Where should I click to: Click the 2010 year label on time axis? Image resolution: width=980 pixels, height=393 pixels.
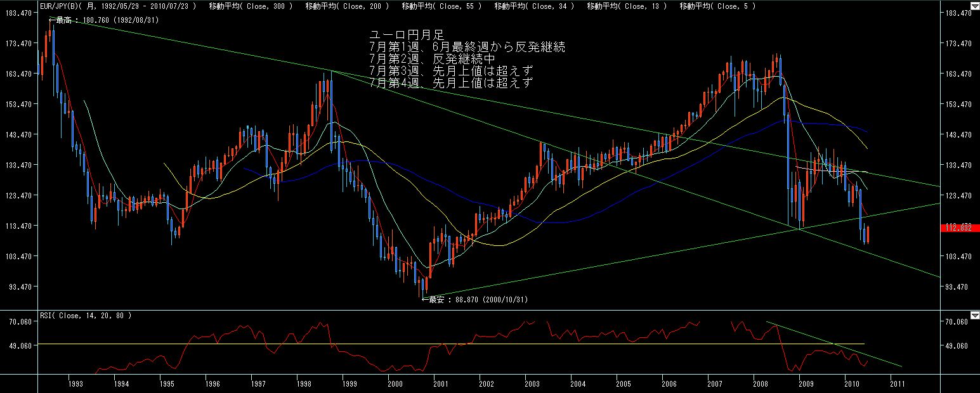[x=851, y=383]
